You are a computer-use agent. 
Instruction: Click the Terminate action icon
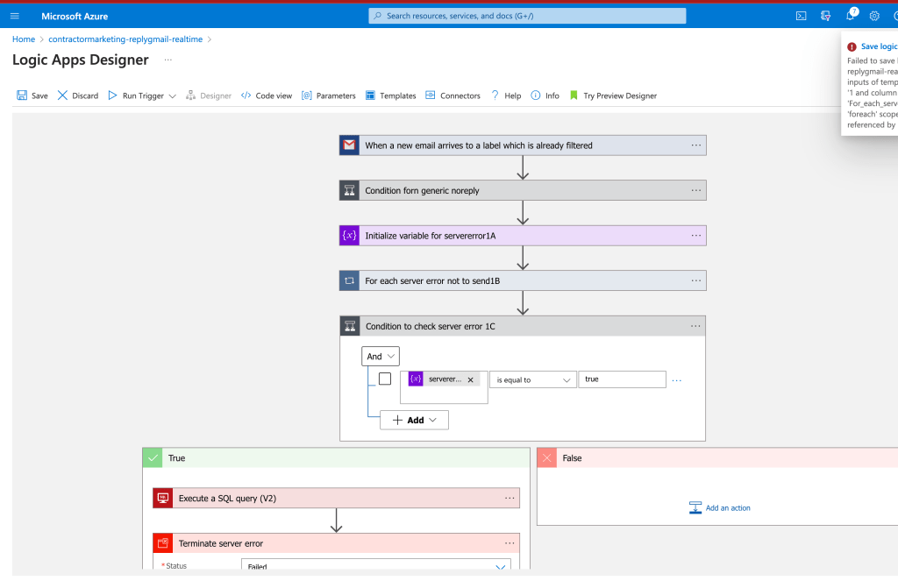(x=162, y=543)
